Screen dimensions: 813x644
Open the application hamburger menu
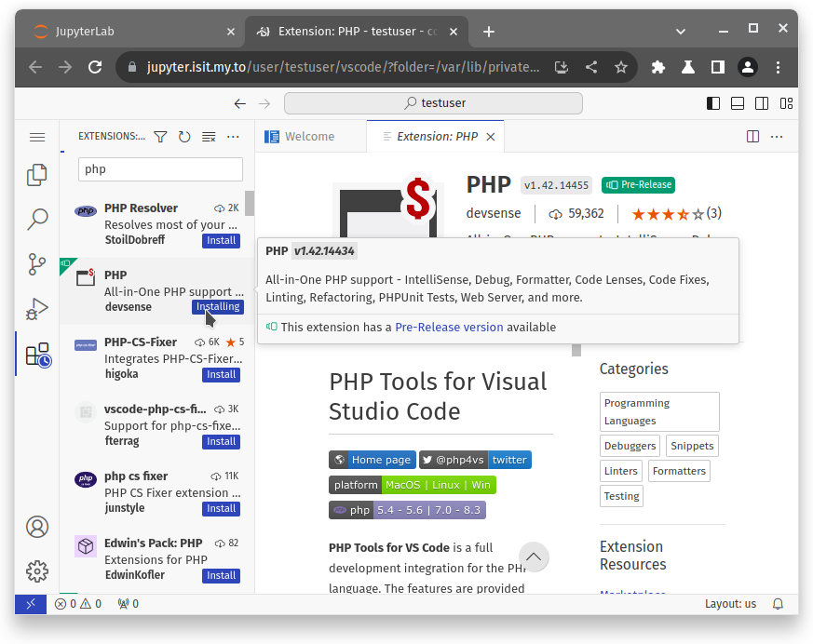pos(37,137)
